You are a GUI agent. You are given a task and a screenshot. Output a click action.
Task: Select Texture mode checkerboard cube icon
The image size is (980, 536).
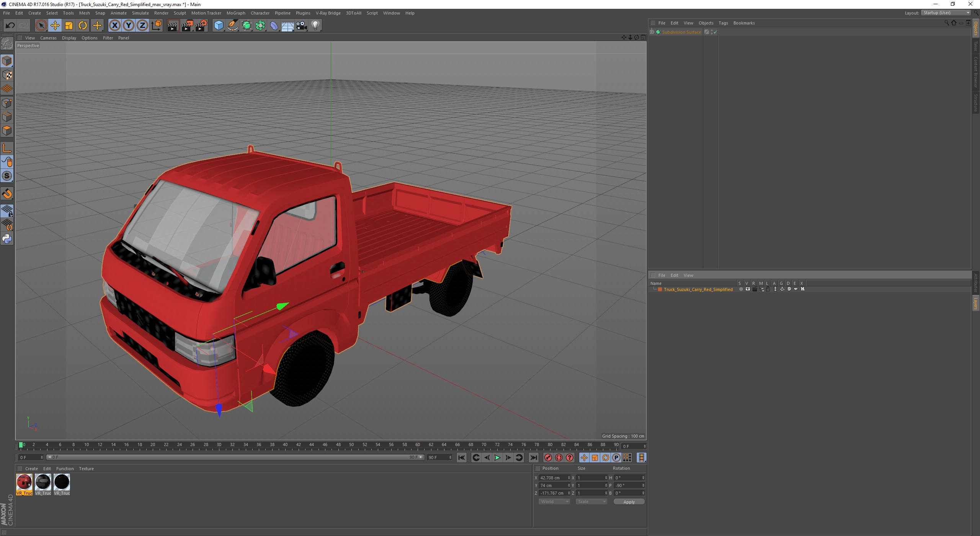tap(7, 75)
